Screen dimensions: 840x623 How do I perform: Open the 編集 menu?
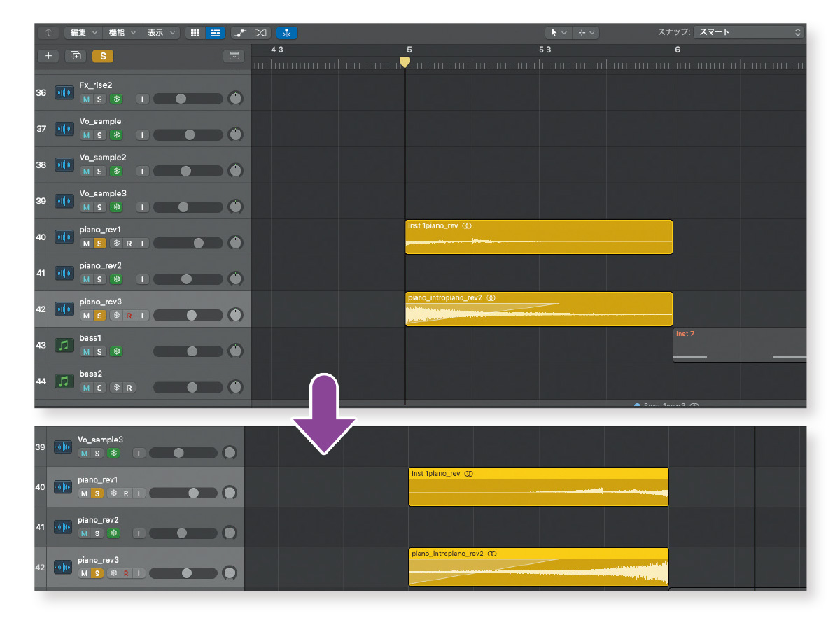click(x=83, y=33)
